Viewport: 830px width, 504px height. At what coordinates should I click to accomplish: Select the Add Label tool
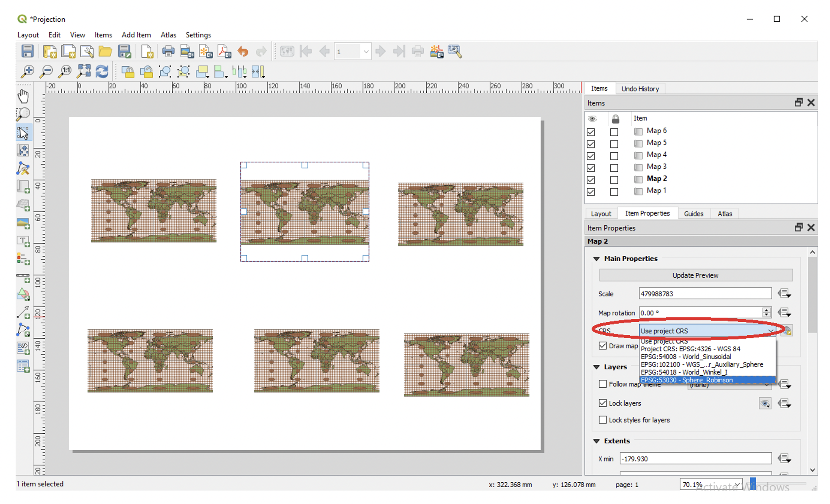pos(23,241)
